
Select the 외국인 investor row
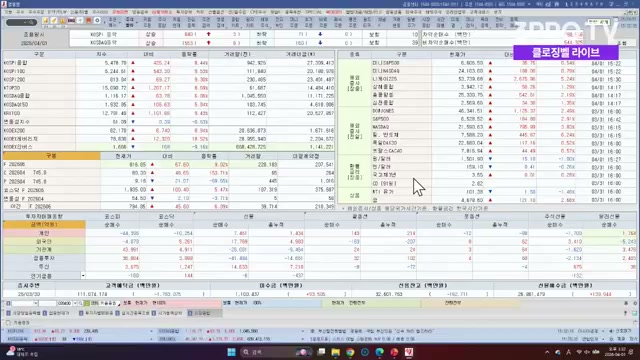pyautogui.click(x=320, y=241)
